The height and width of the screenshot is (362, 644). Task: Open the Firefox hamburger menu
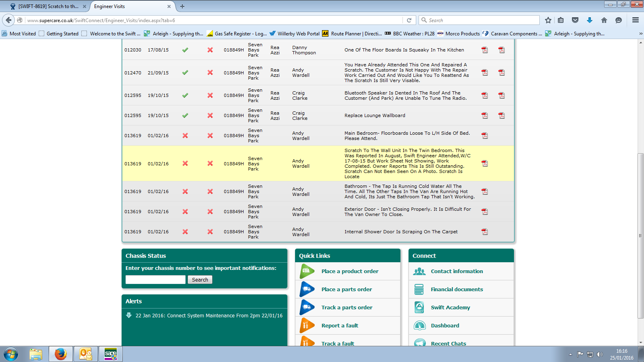click(636, 20)
